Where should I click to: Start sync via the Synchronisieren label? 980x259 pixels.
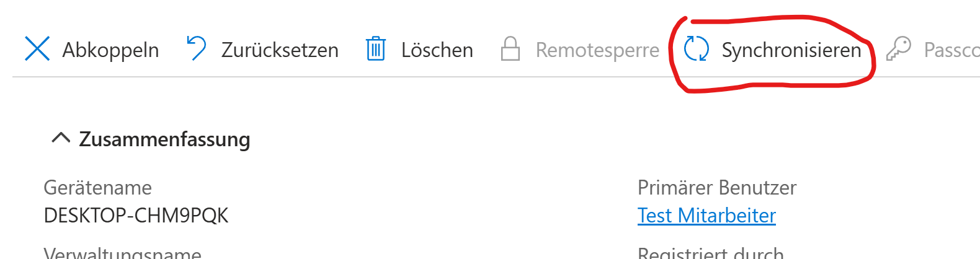pos(791,50)
